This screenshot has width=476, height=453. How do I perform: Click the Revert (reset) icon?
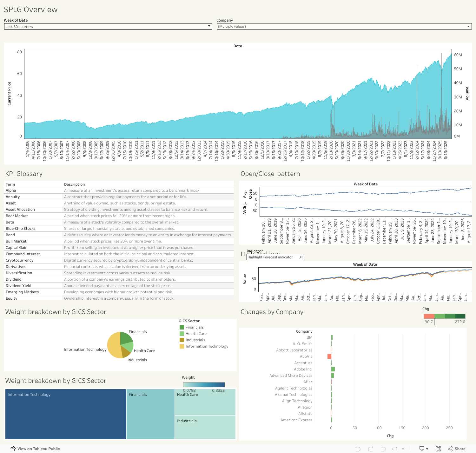click(x=383, y=449)
